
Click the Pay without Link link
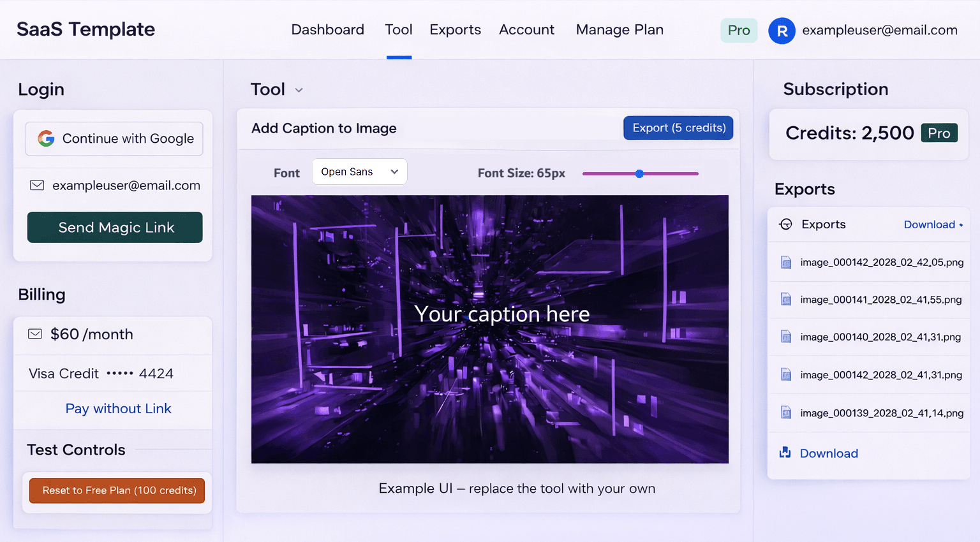[118, 409]
